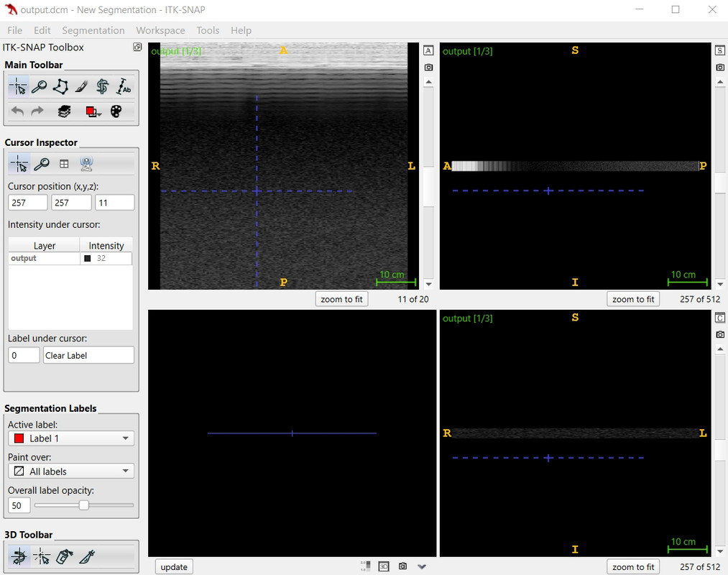728x575 pixels.
Task: Click the label number field showing 0
Action: (x=24, y=355)
